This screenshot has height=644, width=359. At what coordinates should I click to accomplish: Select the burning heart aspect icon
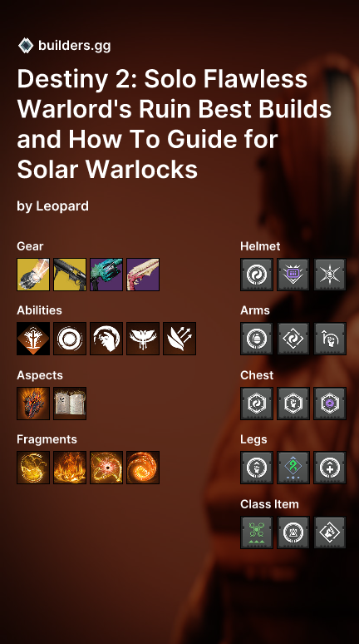click(33, 404)
